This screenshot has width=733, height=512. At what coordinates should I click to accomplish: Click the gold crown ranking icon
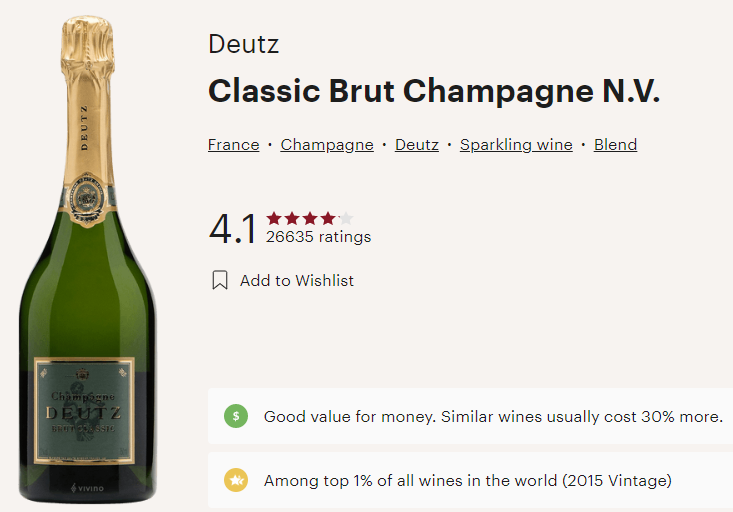pos(235,481)
